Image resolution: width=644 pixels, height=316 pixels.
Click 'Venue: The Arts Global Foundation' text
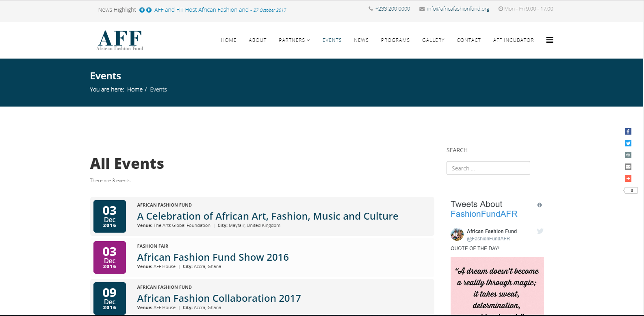pos(174,225)
